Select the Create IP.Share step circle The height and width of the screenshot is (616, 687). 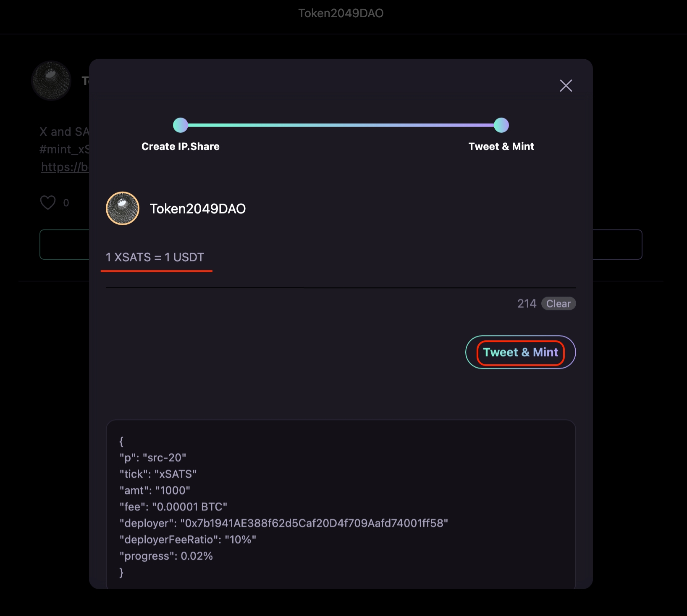click(181, 125)
